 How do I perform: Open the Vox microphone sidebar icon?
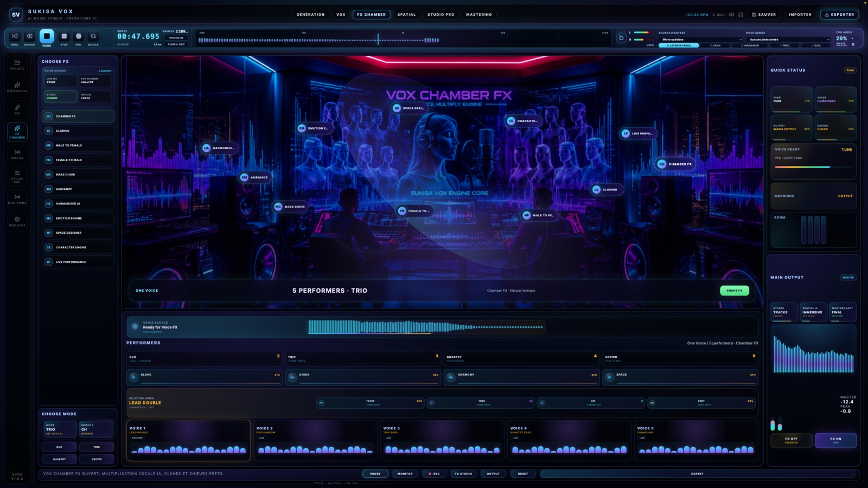click(x=17, y=109)
